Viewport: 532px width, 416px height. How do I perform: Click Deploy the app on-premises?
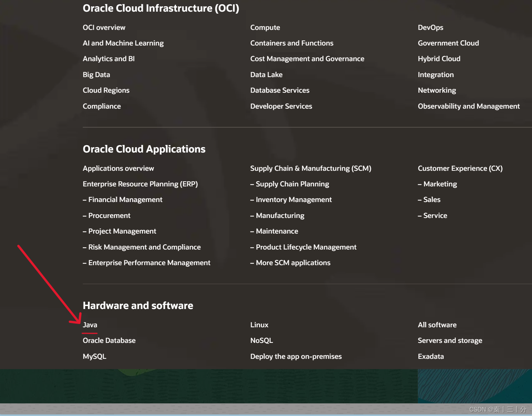pyautogui.click(x=296, y=357)
